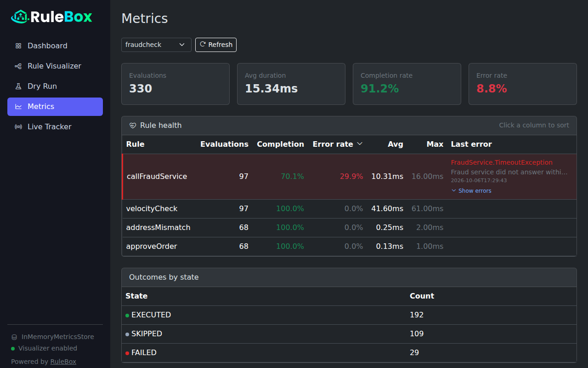Click the Completion rate 91.2% card
588x368 pixels.
tap(407, 84)
